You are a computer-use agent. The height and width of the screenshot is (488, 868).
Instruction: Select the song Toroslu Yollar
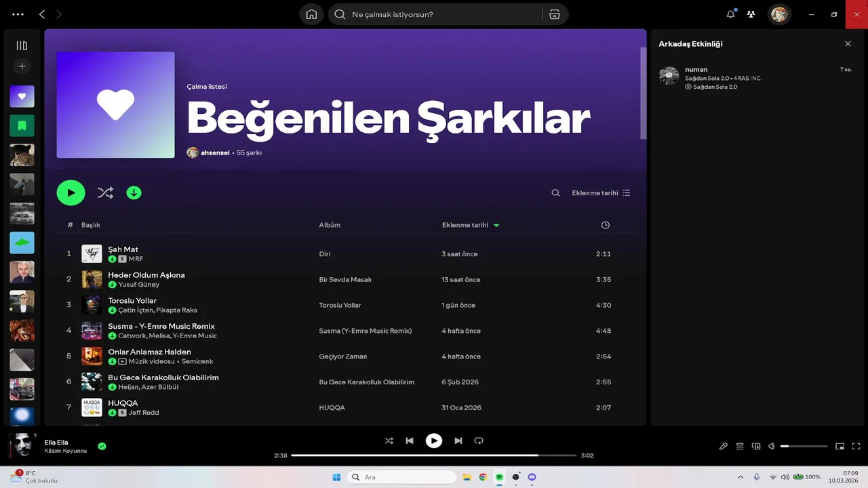point(132,301)
